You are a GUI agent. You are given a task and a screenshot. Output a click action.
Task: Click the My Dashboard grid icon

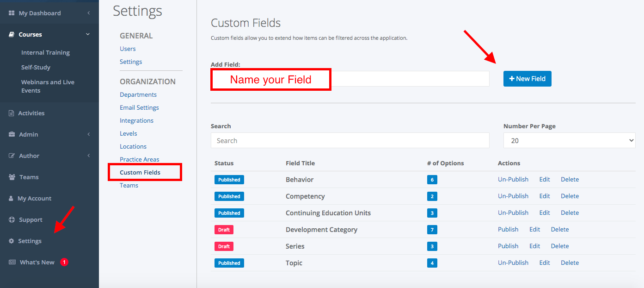[12, 13]
